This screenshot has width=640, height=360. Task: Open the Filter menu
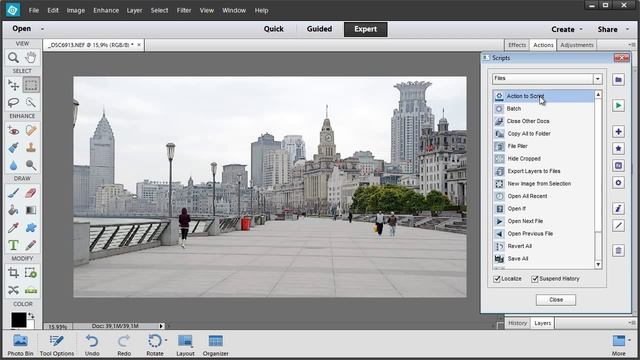point(184,10)
